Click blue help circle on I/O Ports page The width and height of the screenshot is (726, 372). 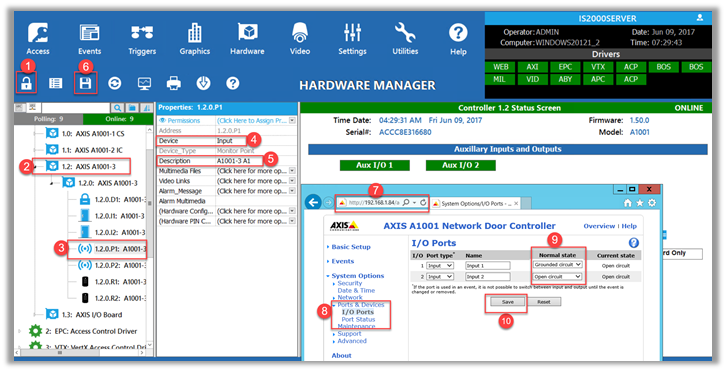tap(633, 243)
